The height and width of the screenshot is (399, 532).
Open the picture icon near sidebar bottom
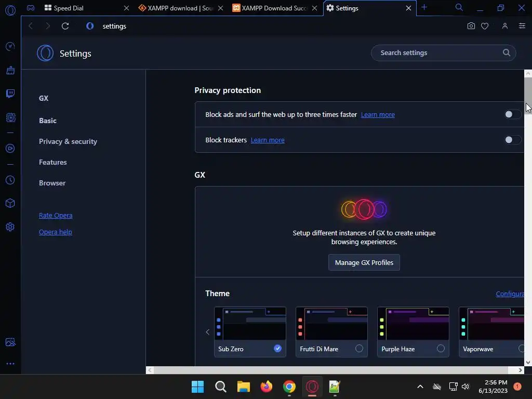tap(10, 342)
